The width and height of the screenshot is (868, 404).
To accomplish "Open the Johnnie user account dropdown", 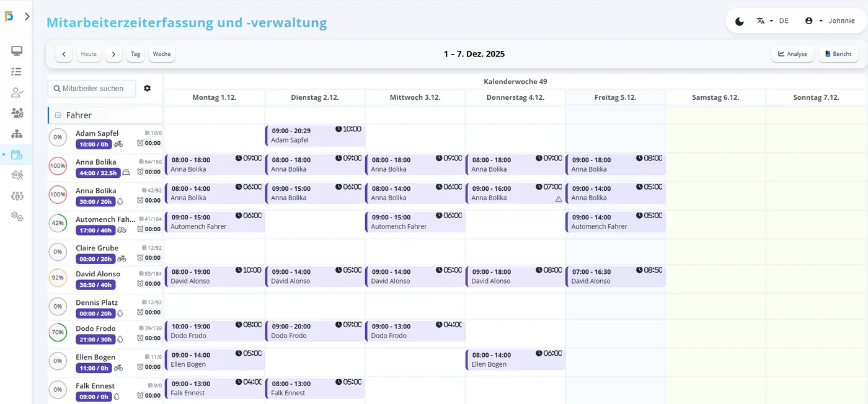I will pos(829,21).
